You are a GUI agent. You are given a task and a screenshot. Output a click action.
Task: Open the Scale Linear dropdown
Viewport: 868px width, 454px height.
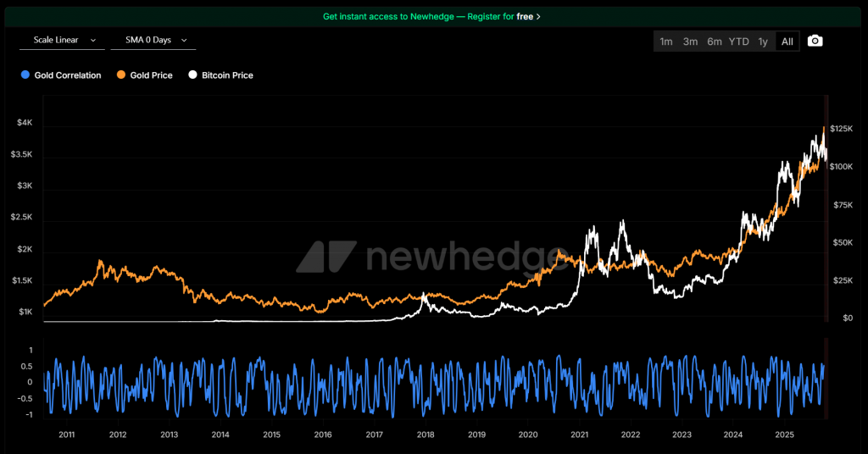tap(64, 40)
